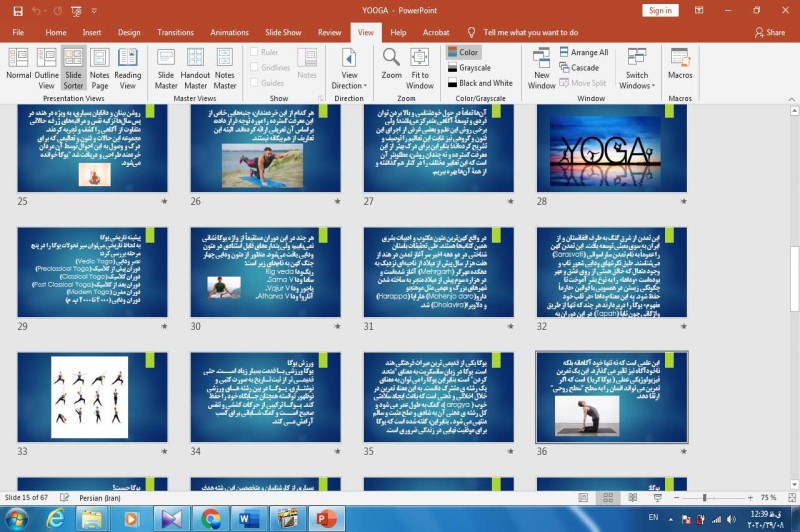This screenshot has width=800, height=532.
Task: Open Outline View
Action: coord(46,65)
